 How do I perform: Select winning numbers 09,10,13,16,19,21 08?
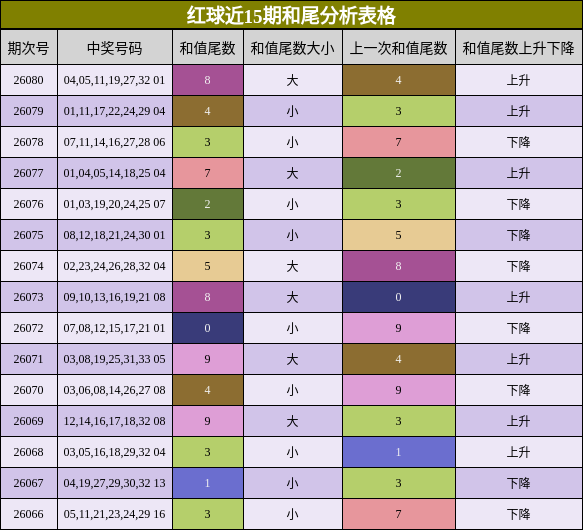115,297
